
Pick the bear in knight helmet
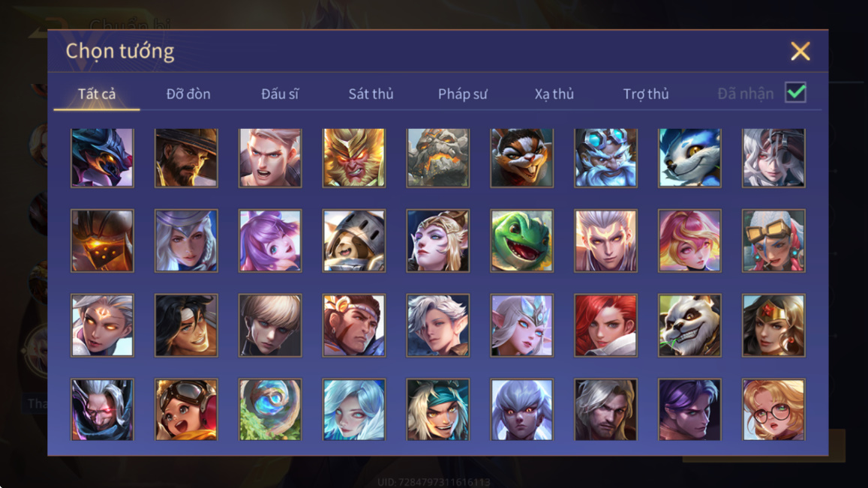click(x=354, y=241)
